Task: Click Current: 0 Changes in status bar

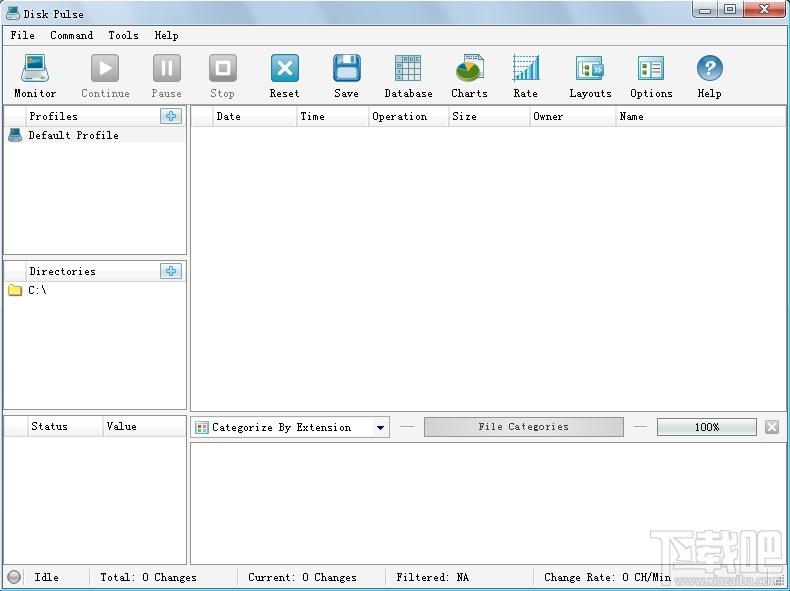Action: coord(302,577)
